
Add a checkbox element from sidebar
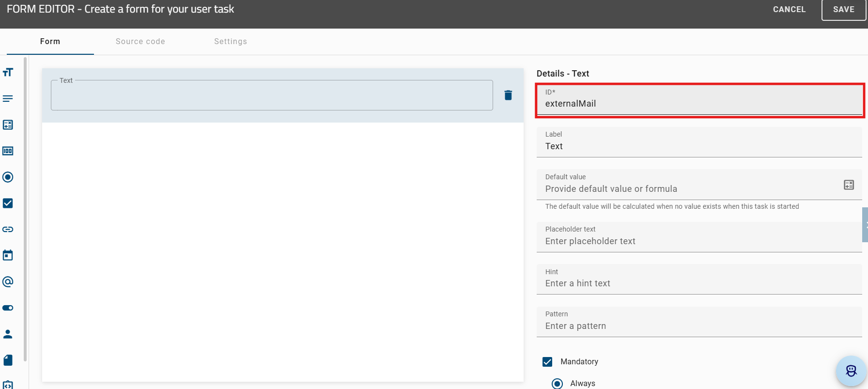click(x=8, y=203)
